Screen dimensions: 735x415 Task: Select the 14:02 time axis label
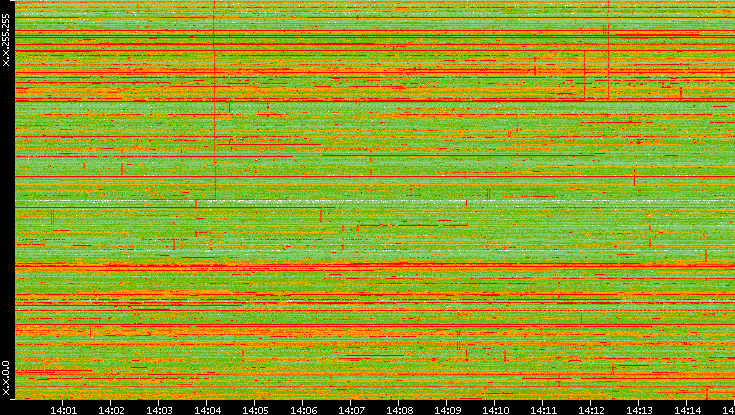[111, 410]
